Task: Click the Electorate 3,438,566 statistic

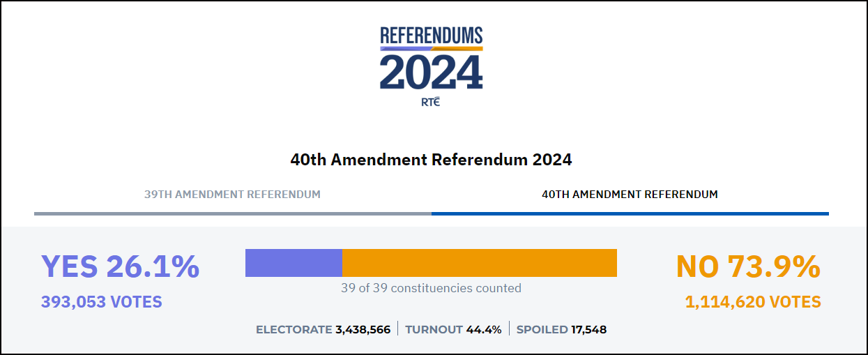Action: 323,329
